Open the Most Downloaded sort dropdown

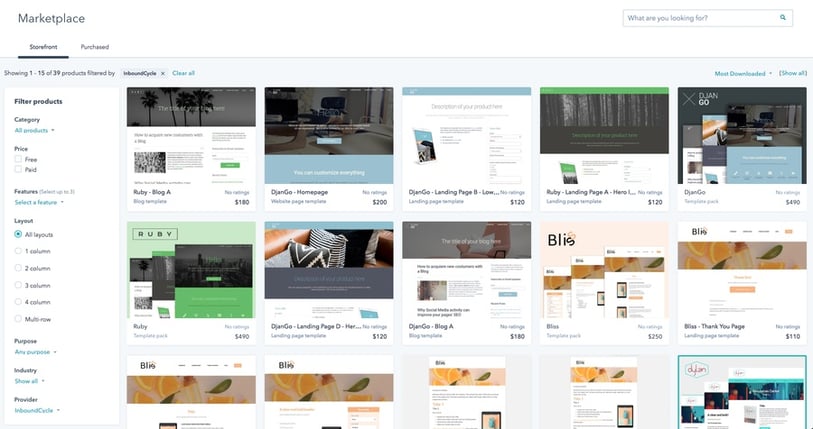pyautogui.click(x=743, y=74)
